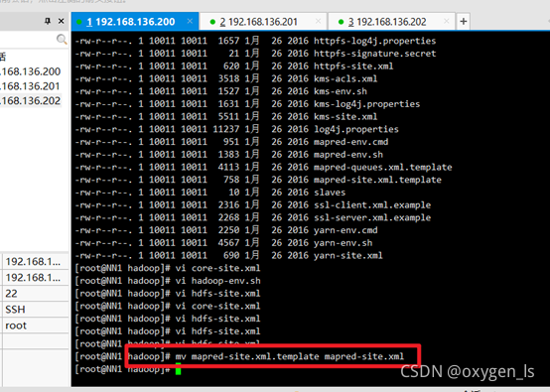Screen dimensions: 550x392
Task: Click the kms-site.xml filename
Action: point(345,117)
